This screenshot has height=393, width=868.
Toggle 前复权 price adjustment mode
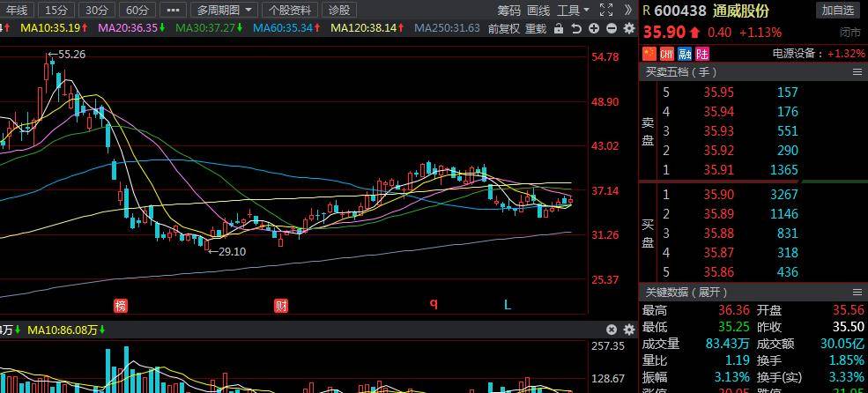503,28
